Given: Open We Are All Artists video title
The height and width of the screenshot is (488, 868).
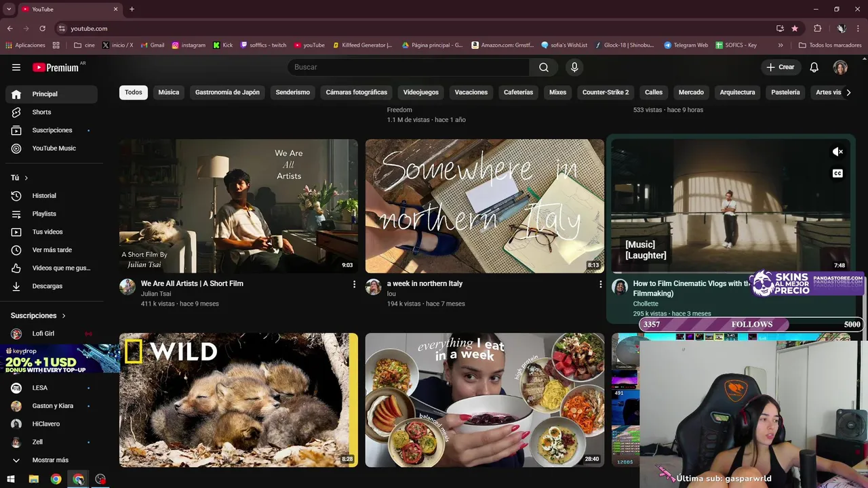Looking at the screenshot, I should [192, 283].
